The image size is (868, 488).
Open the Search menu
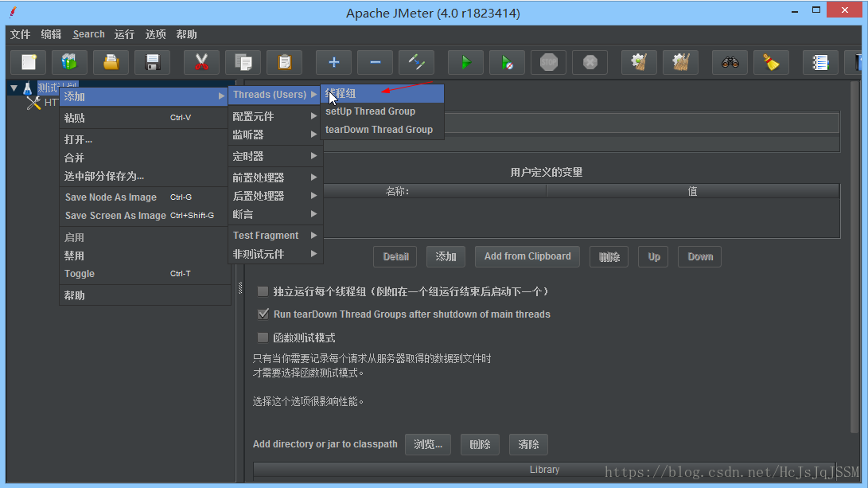(88, 34)
